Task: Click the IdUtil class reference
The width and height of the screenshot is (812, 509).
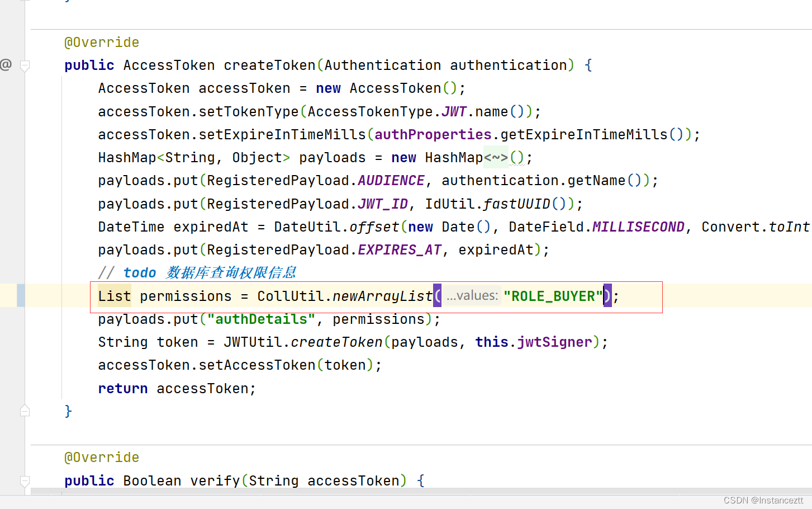Action: 450,204
